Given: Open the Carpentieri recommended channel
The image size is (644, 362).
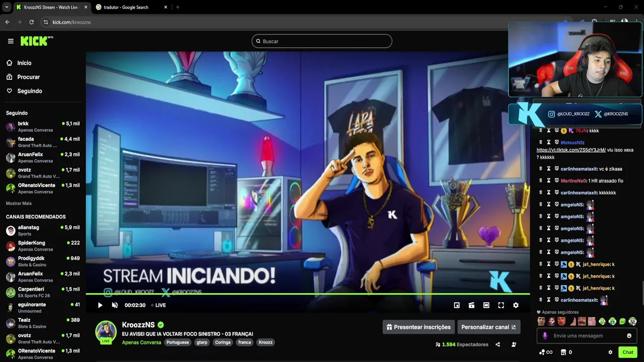Looking at the screenshot, I should (43, 292).
